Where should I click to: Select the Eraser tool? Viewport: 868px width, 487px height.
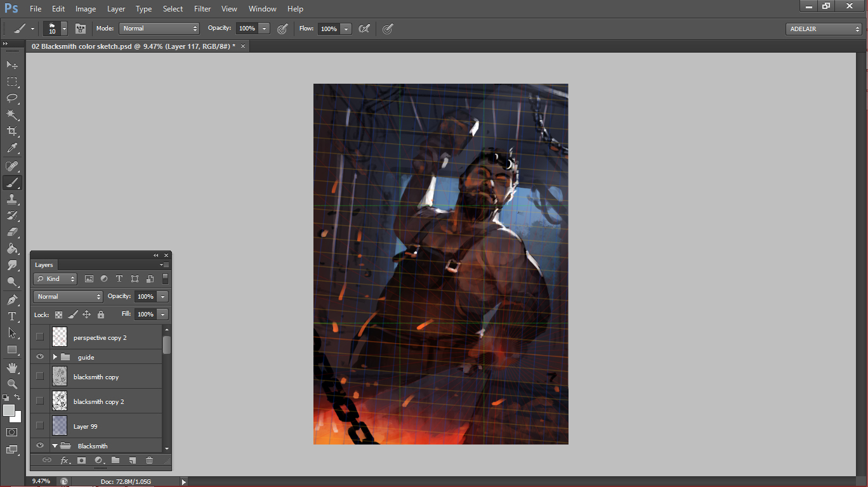12,232
